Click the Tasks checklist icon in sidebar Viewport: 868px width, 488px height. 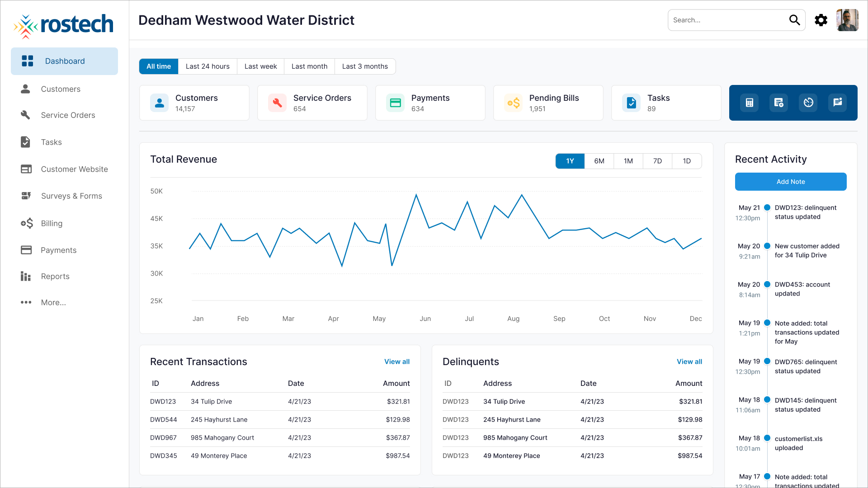pyautogui.click(x=26, y=142)
